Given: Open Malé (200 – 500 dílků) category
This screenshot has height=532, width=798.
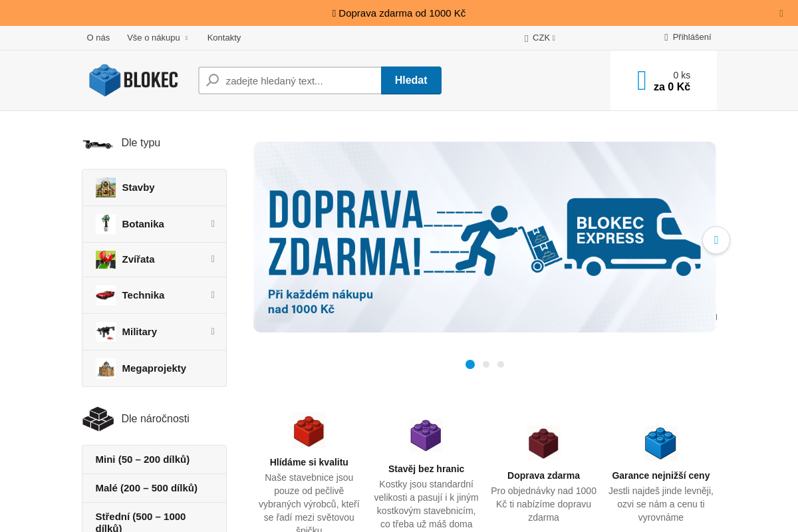Looking at the screenshot, I should 154,488.
